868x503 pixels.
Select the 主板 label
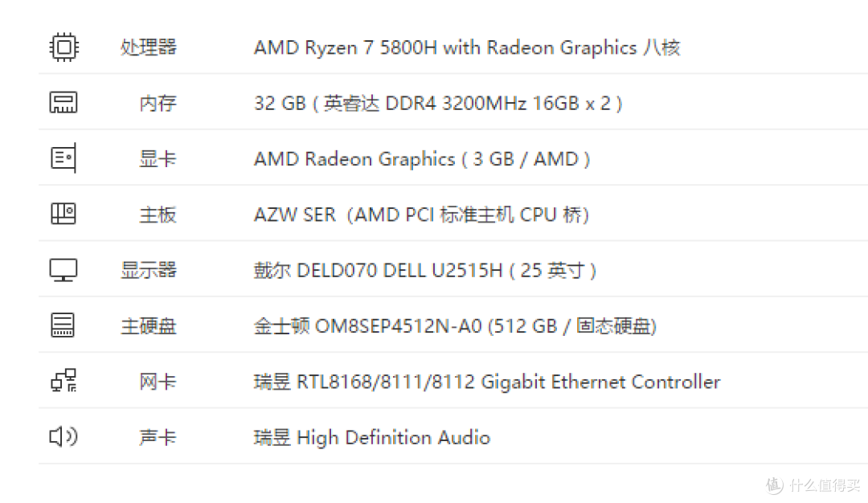point(158,215)
